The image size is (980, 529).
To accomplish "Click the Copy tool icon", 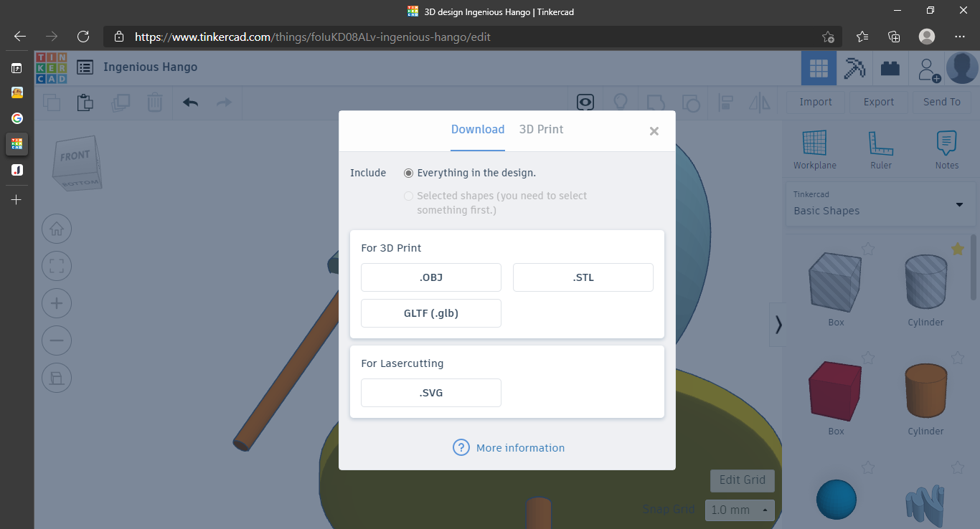I will coord(52,103).
